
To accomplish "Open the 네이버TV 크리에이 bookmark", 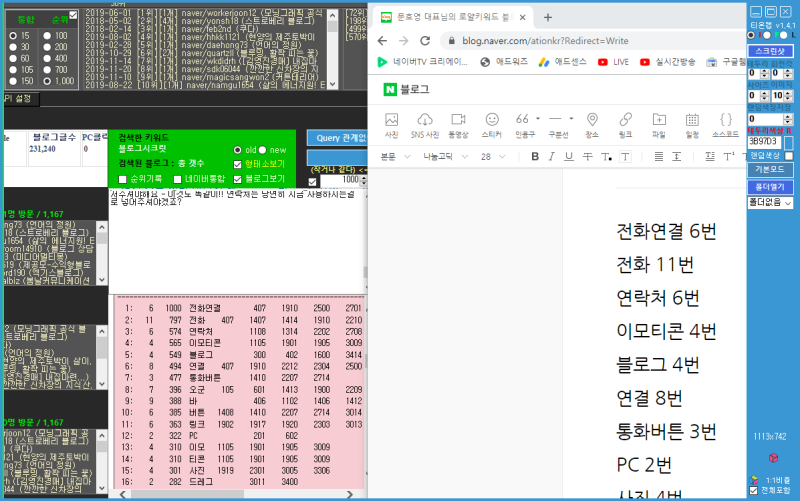I will click(422, 62).
